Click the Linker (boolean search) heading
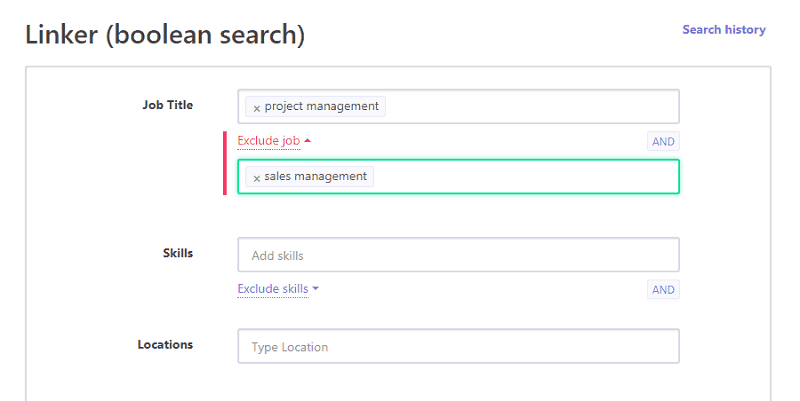Image resolution: width=800 pixels, height=401 pixels. (165, 34)
